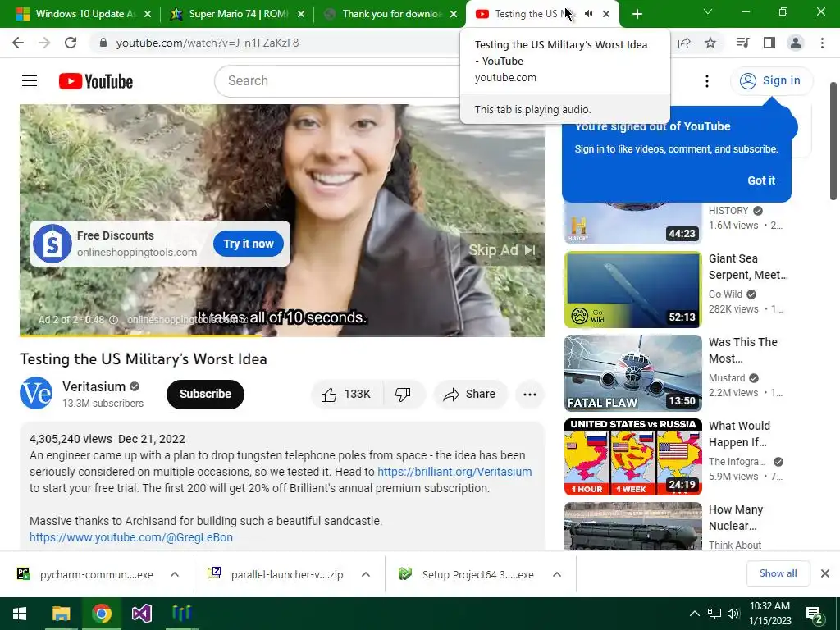Open the How Many Nuclear video title

pos(736,518)
